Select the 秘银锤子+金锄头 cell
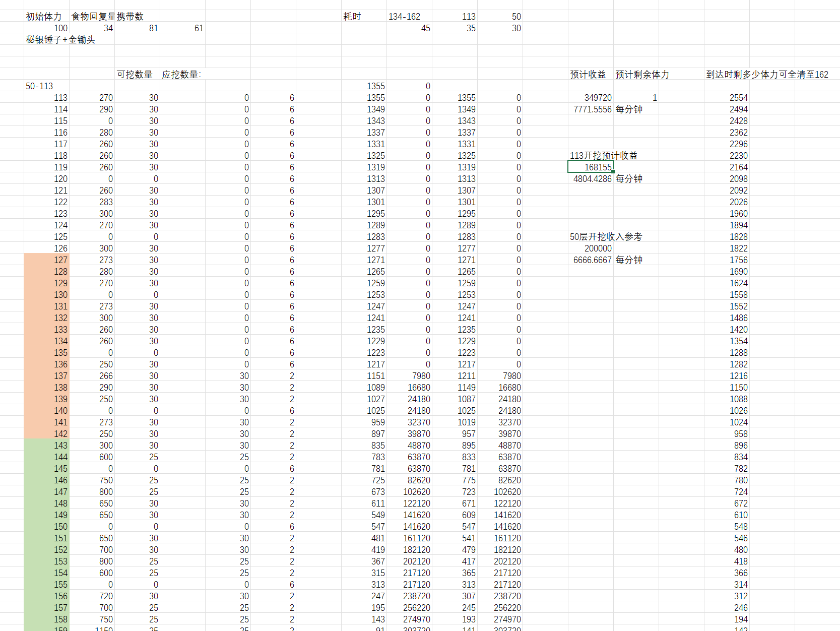 [x=60, y=39]
